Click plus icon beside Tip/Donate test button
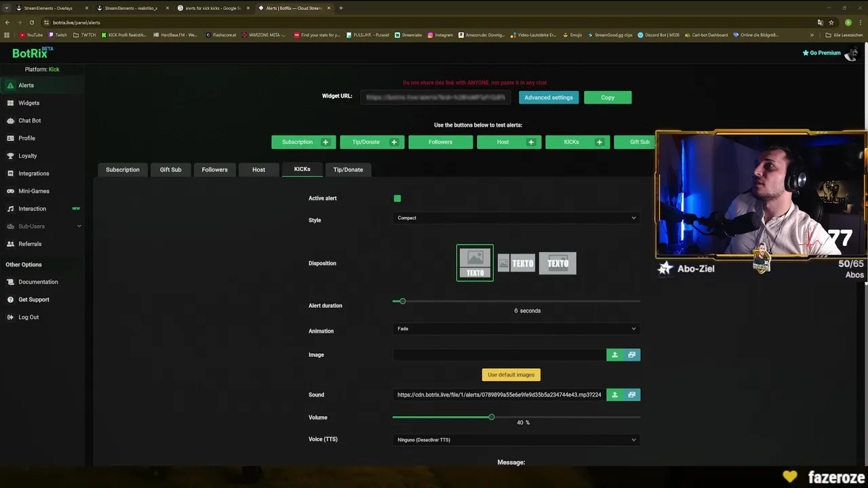 (x=394, y=142)
